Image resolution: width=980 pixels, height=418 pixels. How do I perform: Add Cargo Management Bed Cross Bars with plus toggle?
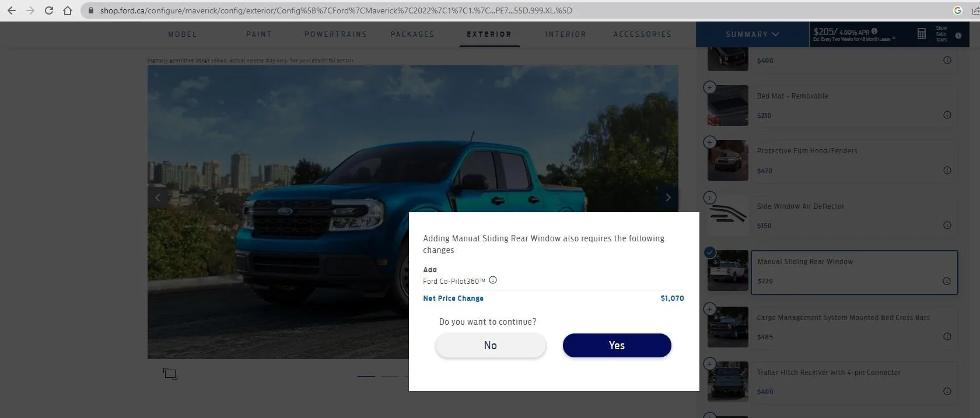coord(709,308)
